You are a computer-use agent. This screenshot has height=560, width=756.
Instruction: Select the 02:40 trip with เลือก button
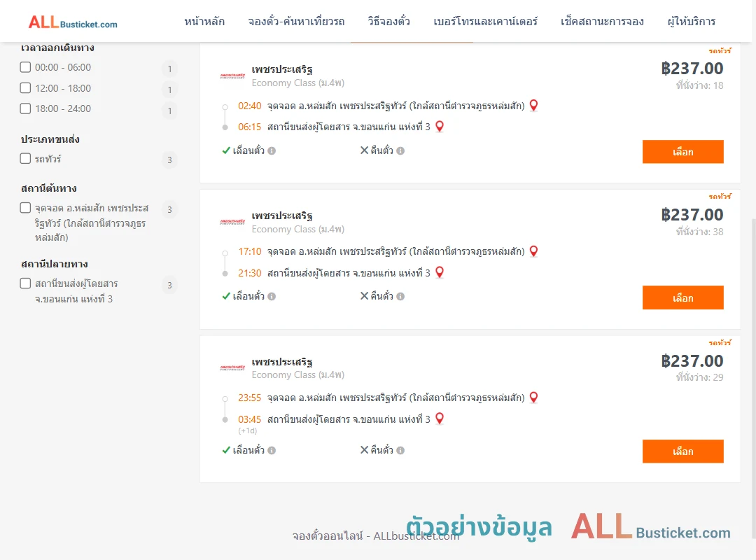[x=682, y=152]
